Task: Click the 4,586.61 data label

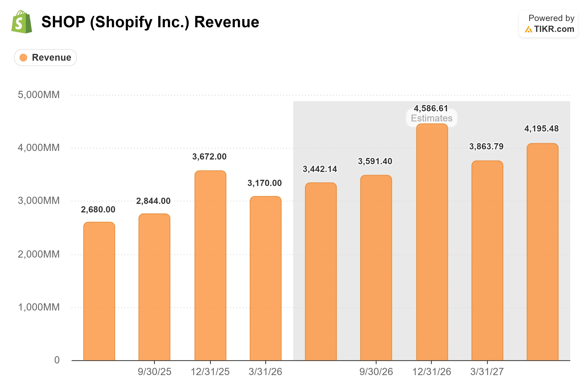Action: pos(431,109)
